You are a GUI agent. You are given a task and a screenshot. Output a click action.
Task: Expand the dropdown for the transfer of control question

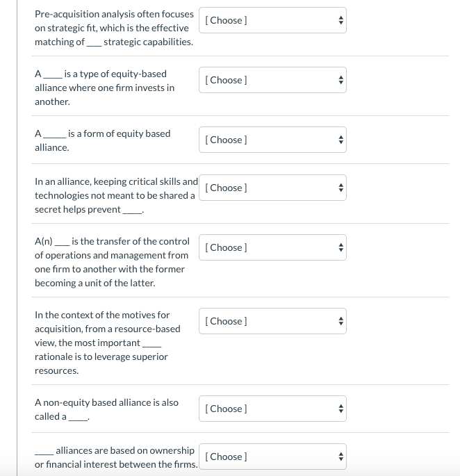point(272,247)
